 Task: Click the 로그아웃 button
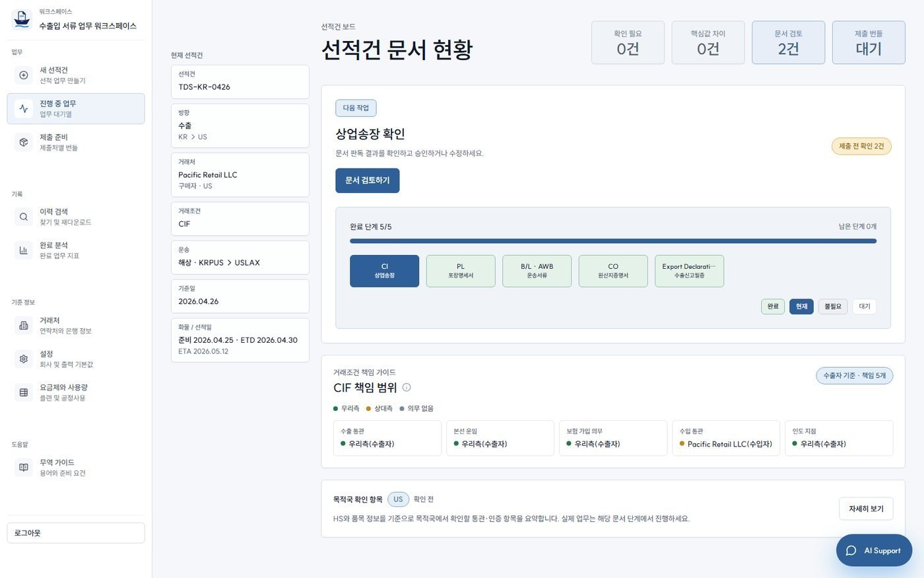tap(76, 533)
